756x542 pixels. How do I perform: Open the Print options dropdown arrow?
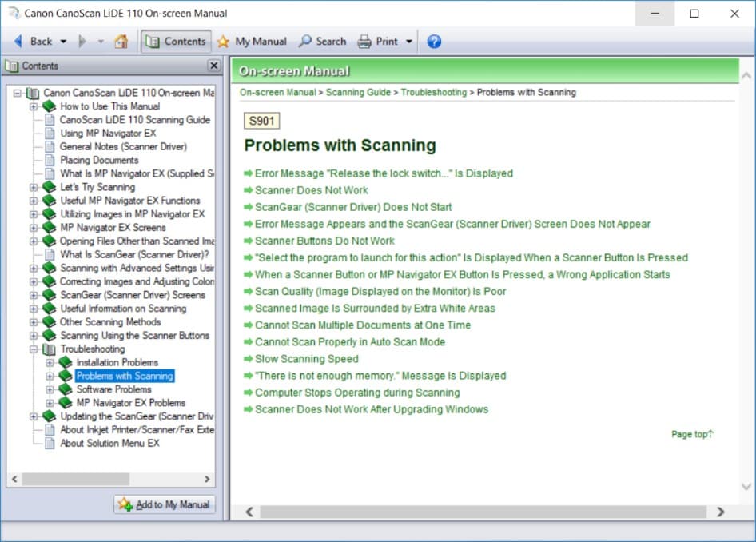(409, 41)
